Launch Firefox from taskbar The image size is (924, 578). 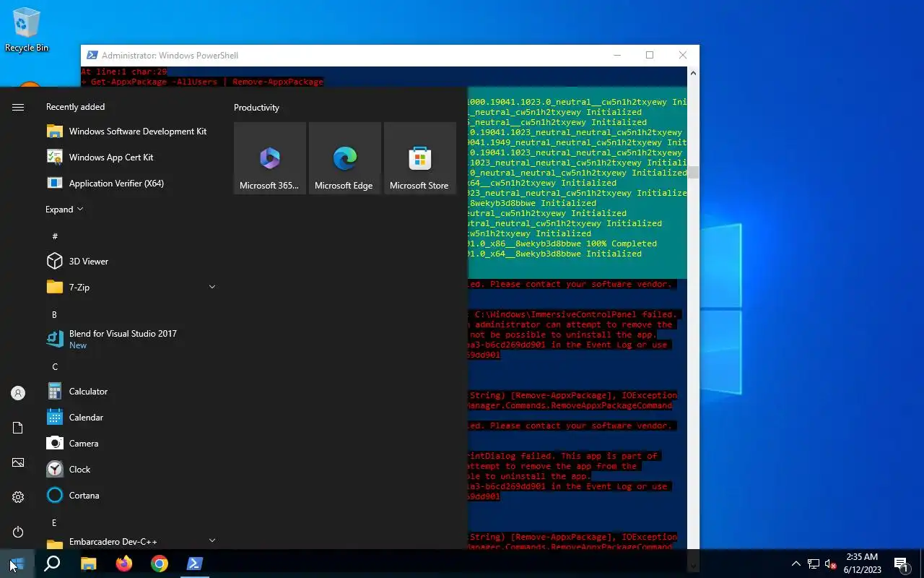click(123, 564)
